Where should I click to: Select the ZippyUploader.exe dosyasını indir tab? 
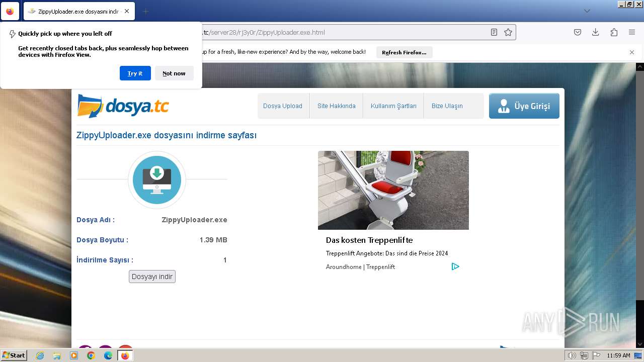point(79,11)
